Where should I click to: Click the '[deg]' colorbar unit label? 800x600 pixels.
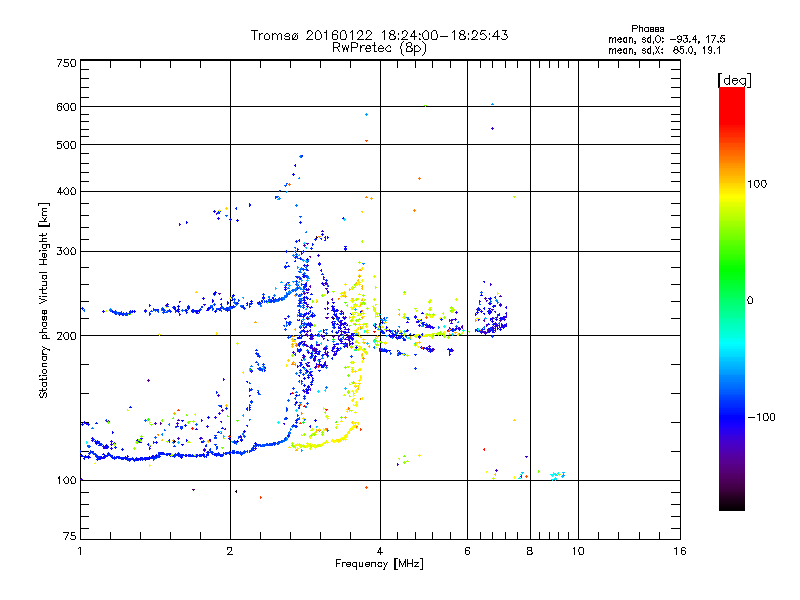pyautogui.click(x=734, y=80)
